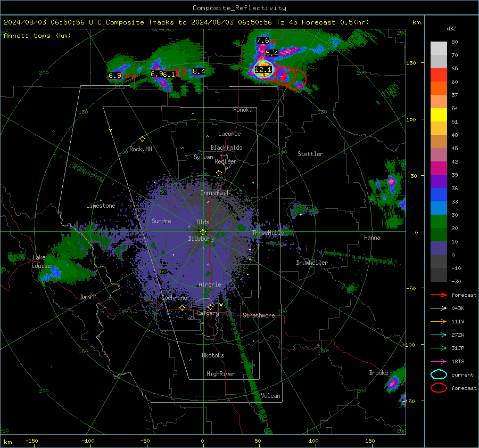
Task: Click the Limestone label
Action: coord(101,206)
